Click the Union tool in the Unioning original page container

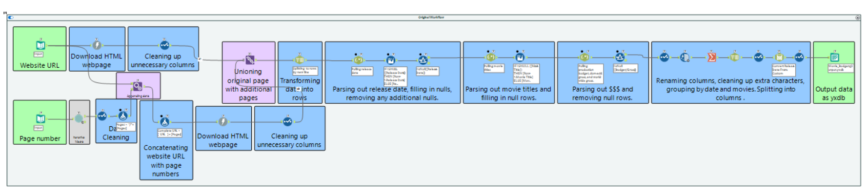point(250,60)
